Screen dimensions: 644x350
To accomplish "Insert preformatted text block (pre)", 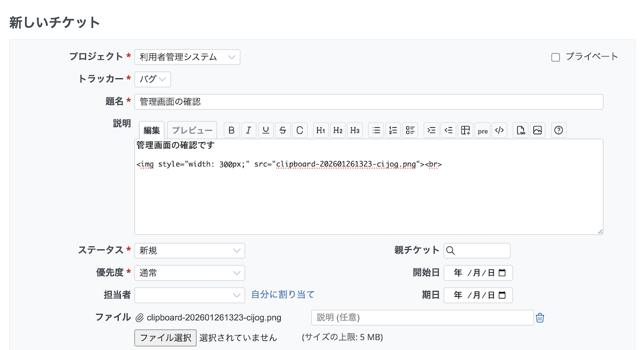I will pyautogui.click(x=483, y=130).
